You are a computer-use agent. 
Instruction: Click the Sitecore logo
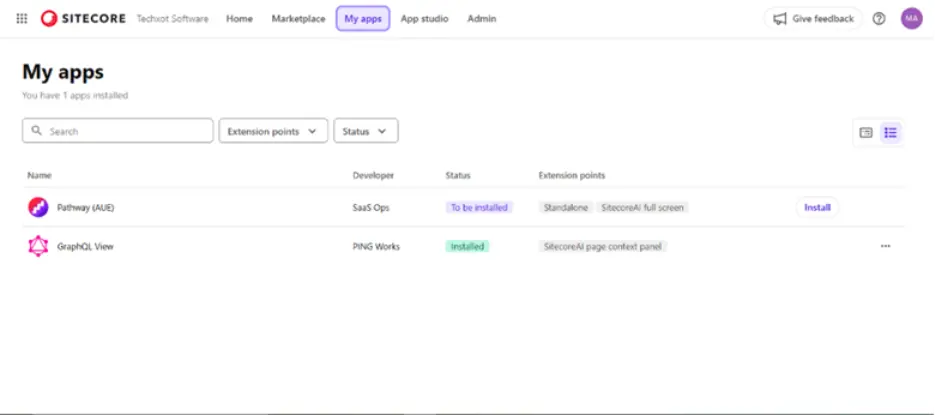click(83, 19)
